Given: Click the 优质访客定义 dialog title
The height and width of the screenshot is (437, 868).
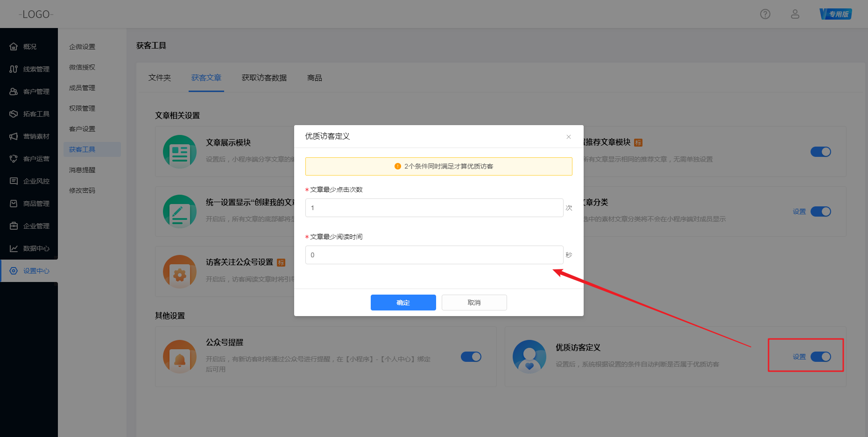Looking at the screenshot, I should (327, 136).
